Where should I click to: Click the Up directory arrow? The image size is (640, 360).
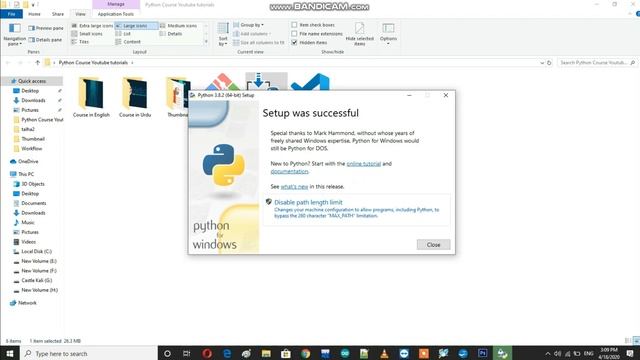click(x=38, y=63)
